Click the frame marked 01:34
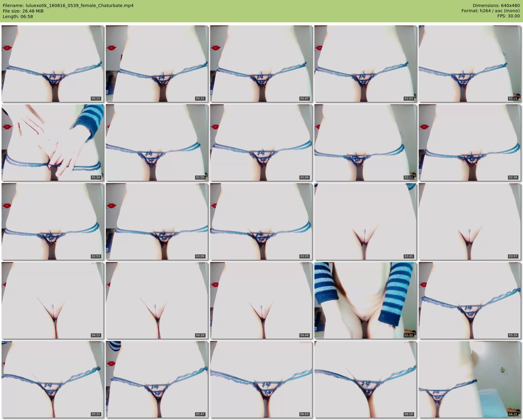523x420 pixels. click(53, 143)
